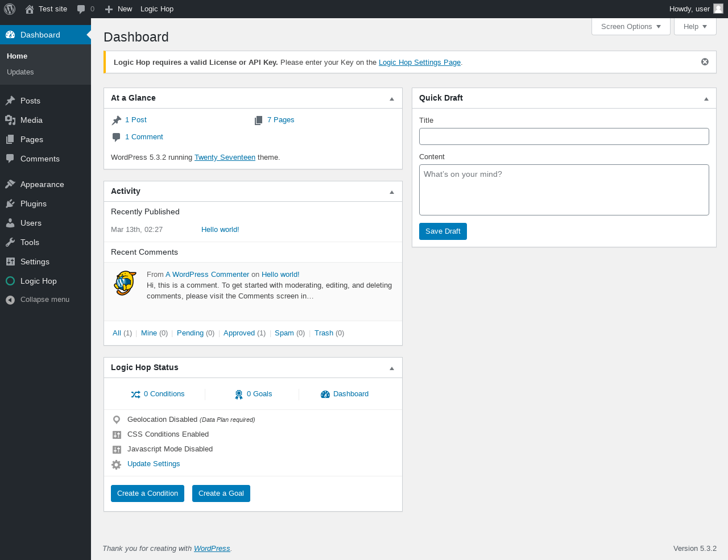Open the Appearance menu
The width and height of the screenshot is (728, 560).
(x=45, y=184)
